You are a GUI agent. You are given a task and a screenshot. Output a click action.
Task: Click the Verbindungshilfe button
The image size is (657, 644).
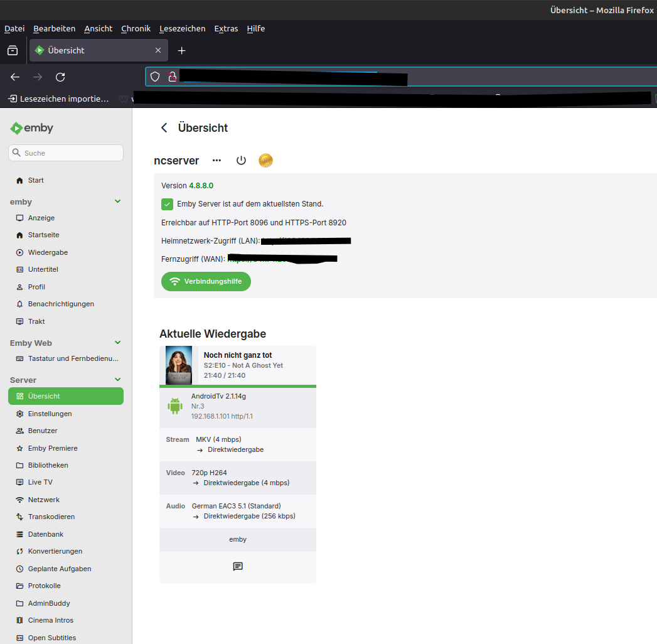coord(206,282)
